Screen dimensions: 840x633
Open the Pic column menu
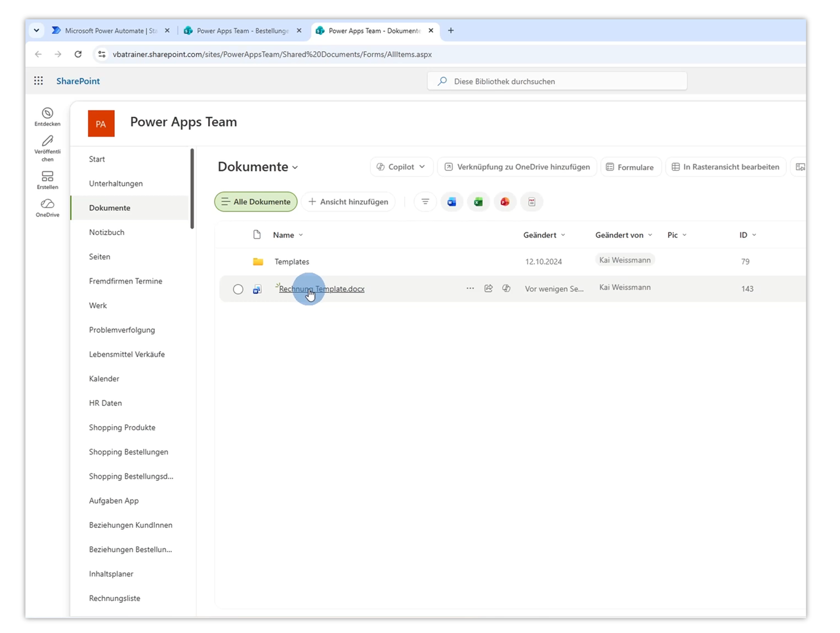click(x=677, y=235)
